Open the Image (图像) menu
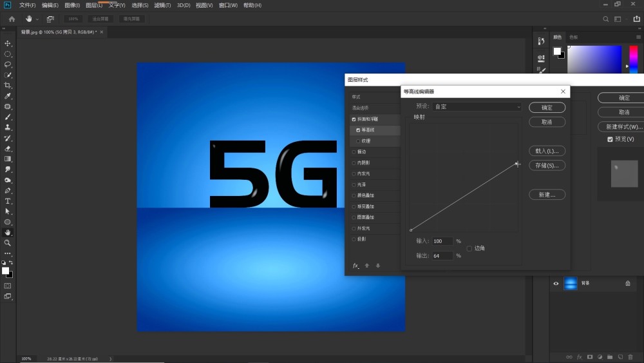644x363 pixels. coord(72,5)
